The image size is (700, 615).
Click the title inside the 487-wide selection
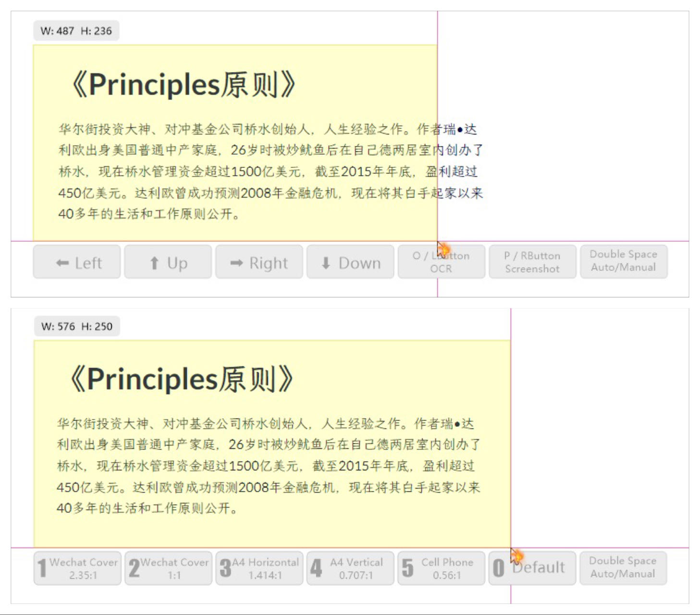(x=183, y=85)
